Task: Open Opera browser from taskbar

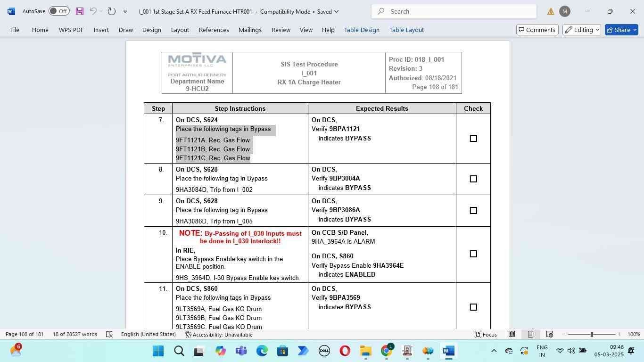Action: pos(345,351)
